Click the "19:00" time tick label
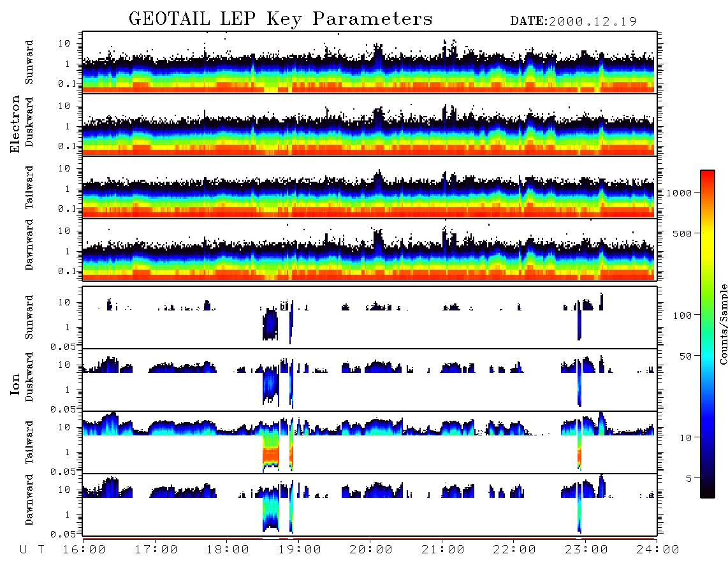Viewport: 728px width, 561px height. point(300,550)
